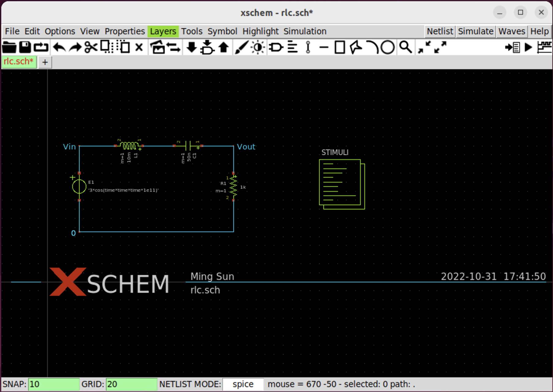Click the SNAP value input field
Image resolution: width=553 pixels, height=392 pixels.
pyautogui.click(x=54, y=384)
